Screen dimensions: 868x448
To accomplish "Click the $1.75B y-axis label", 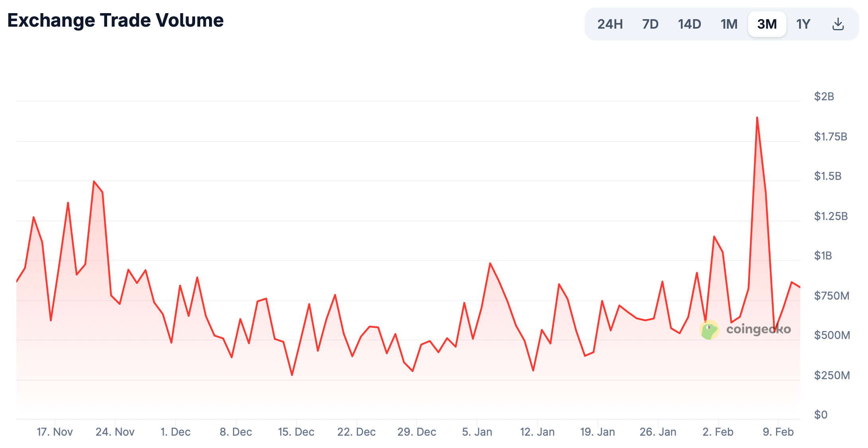I will pyautogui.click(x=830, y=137).
